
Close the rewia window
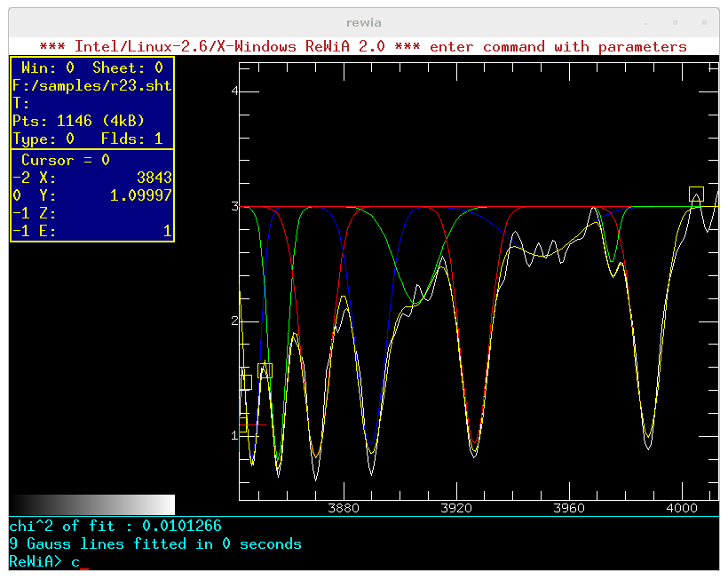pos(704,23)
